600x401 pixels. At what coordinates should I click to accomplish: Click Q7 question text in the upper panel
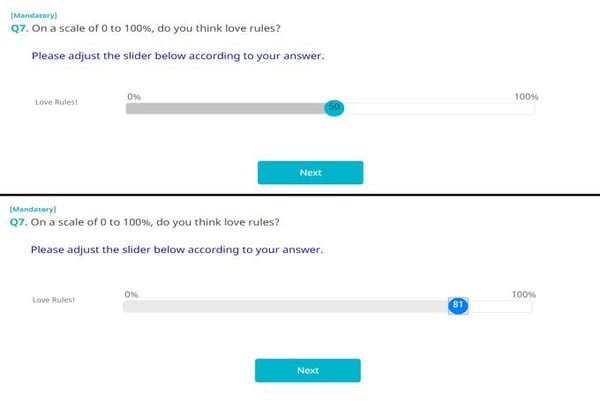coord(146,28)
